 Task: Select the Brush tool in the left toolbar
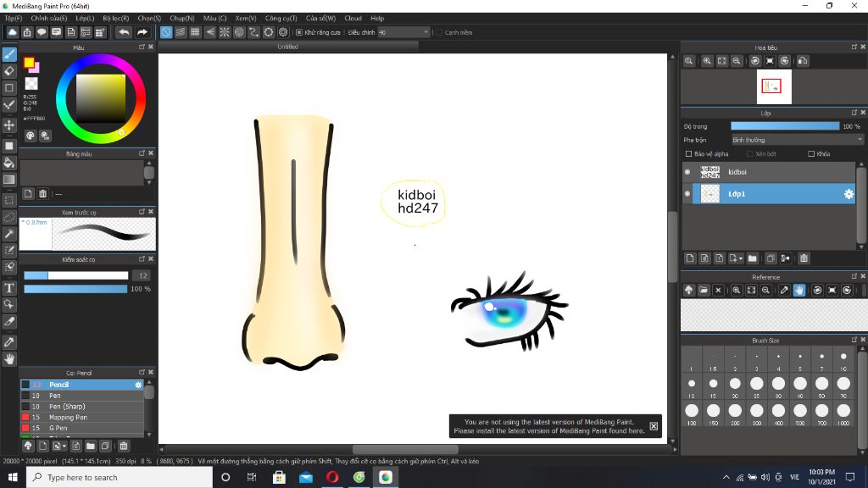tap(9, 54)
